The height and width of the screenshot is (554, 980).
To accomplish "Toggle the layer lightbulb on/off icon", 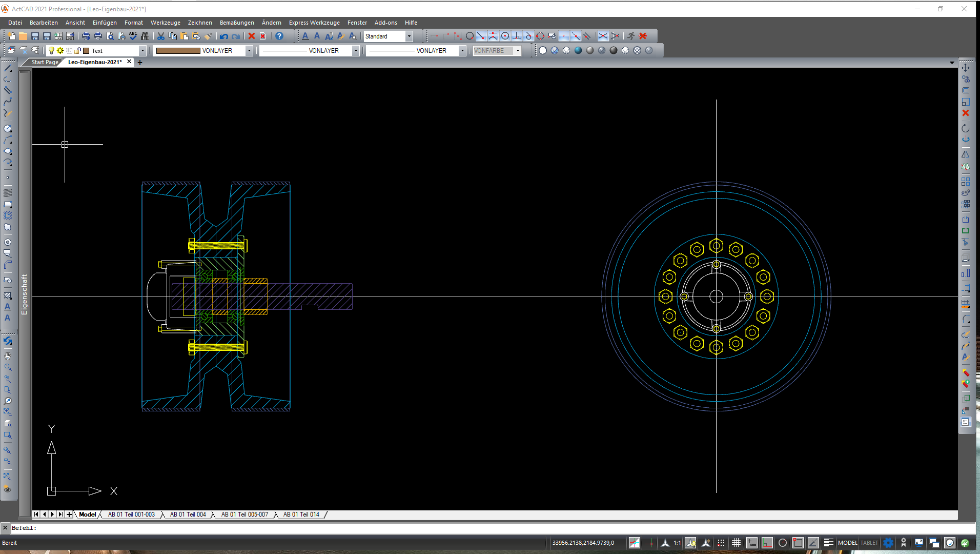I will coord(51,51).
